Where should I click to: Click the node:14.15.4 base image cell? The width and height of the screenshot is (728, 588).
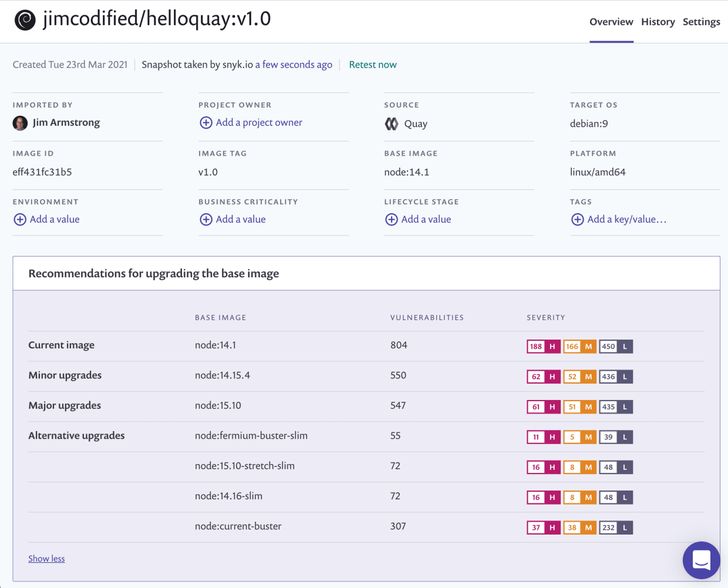pyautogui.click(x=223, y=375)
